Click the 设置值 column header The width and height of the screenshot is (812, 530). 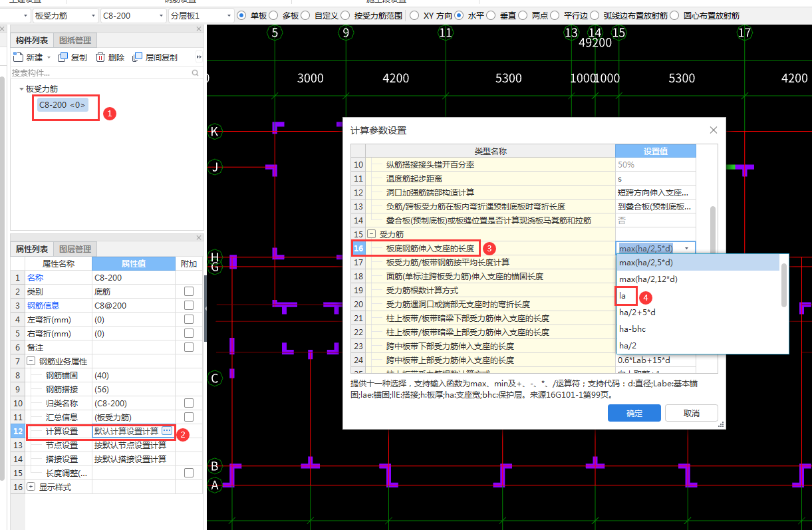point(656,151)
